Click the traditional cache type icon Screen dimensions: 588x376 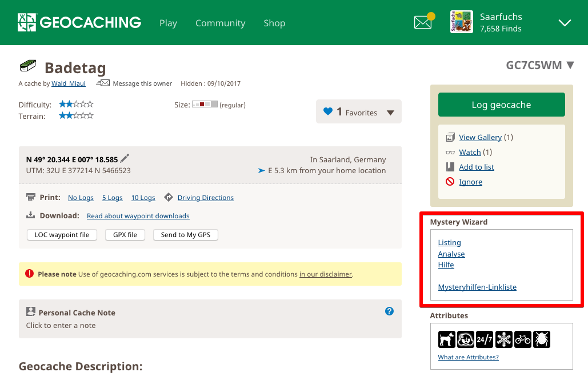(x=28, y=66)
